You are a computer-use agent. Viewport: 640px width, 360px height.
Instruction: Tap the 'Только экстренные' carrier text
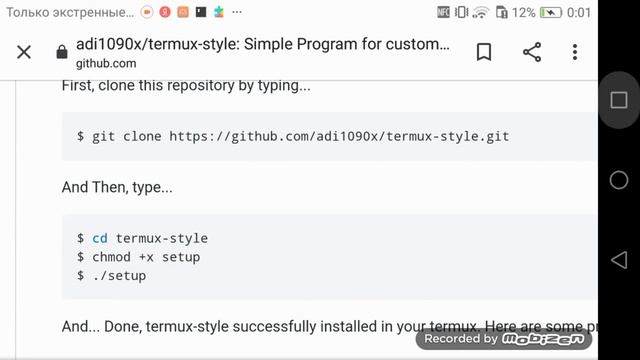point(70,12)
